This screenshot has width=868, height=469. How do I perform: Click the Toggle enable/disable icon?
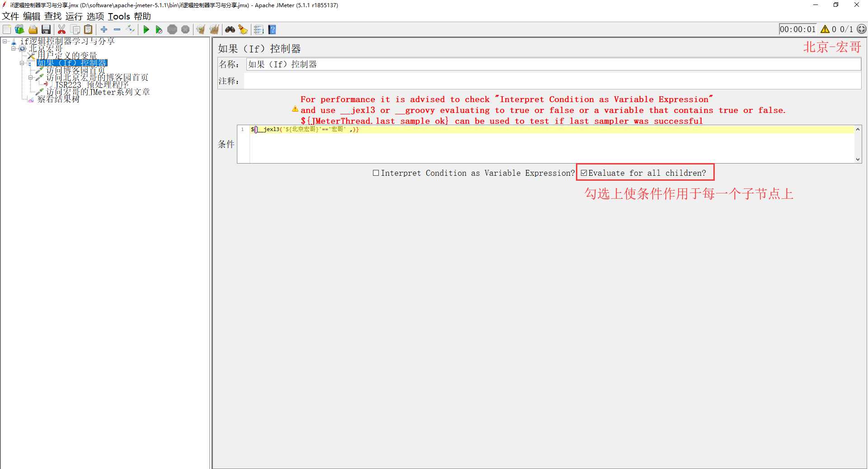[x=131, y=29]
